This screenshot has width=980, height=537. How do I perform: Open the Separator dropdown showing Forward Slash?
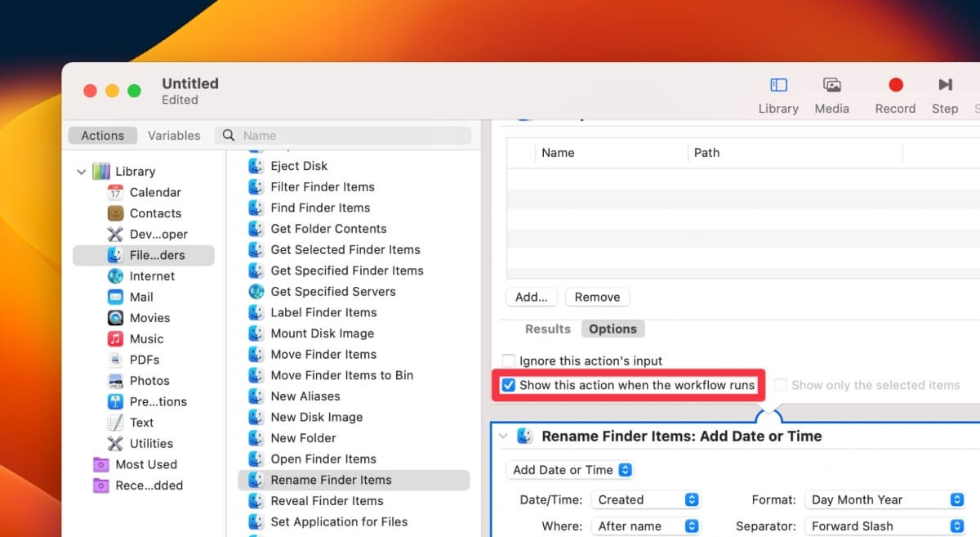click(x=885, y=526)
